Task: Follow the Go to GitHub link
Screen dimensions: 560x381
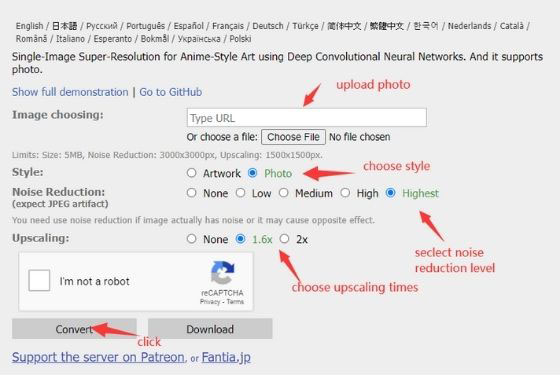Action: click(171, 92)
